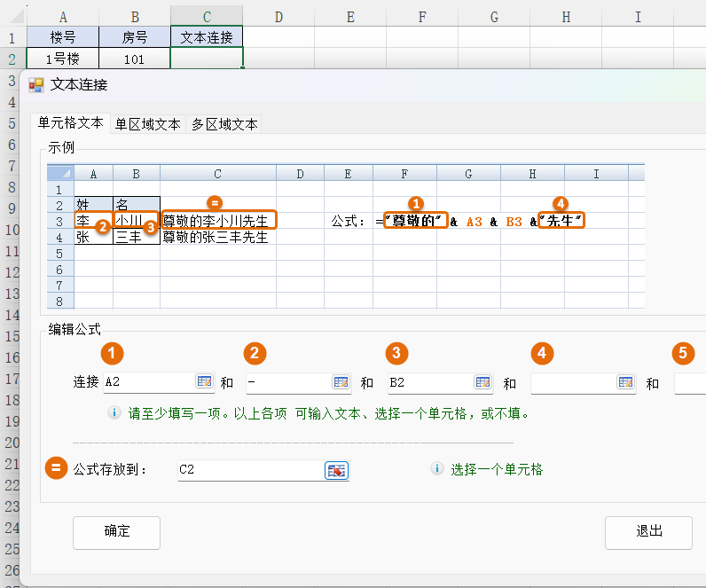Click the 公式存放到 field showing C2
706x588 pixels.
click(x=249, y=470)
